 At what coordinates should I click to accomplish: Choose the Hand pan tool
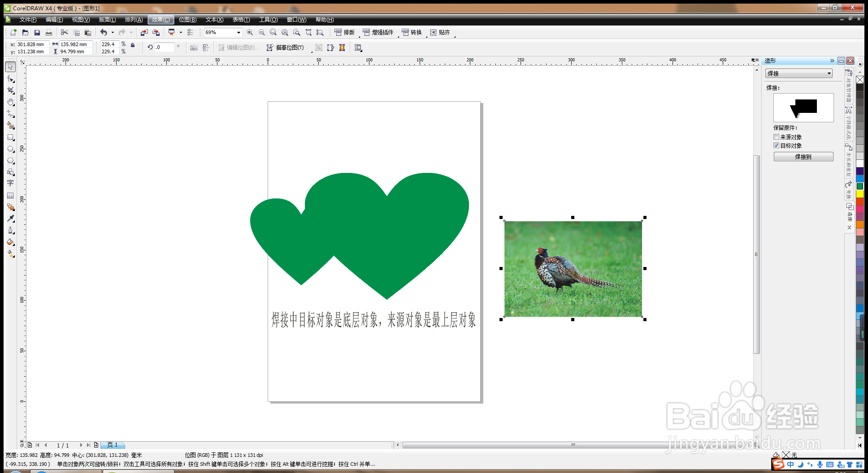[x=10, y=102]
